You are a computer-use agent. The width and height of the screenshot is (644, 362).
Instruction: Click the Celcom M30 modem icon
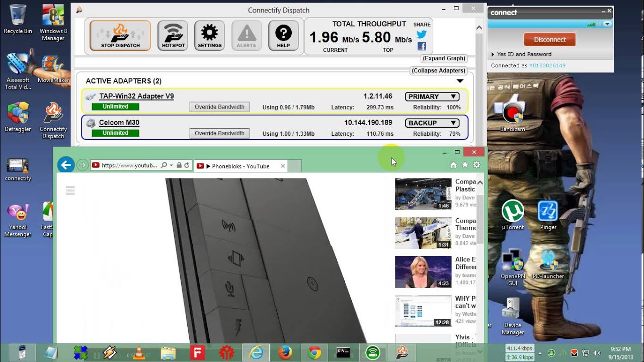(91, 123)
